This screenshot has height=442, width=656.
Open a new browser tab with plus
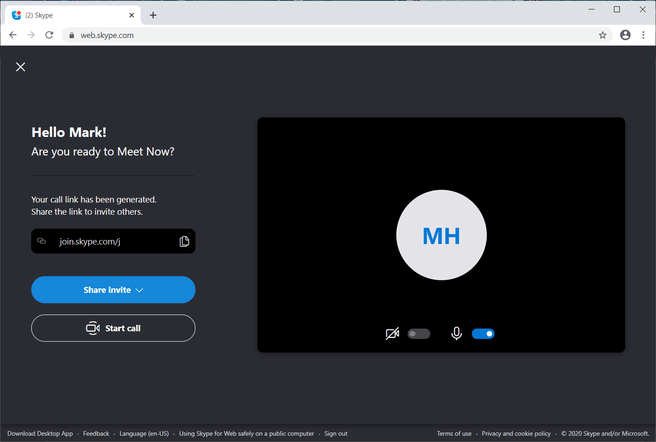[153, 15]
